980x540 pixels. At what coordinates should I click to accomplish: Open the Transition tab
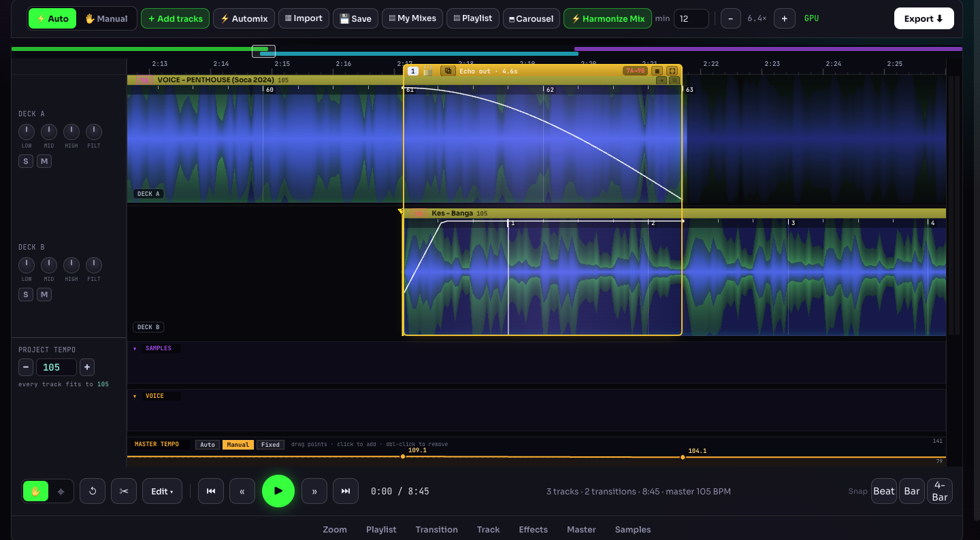437,529
